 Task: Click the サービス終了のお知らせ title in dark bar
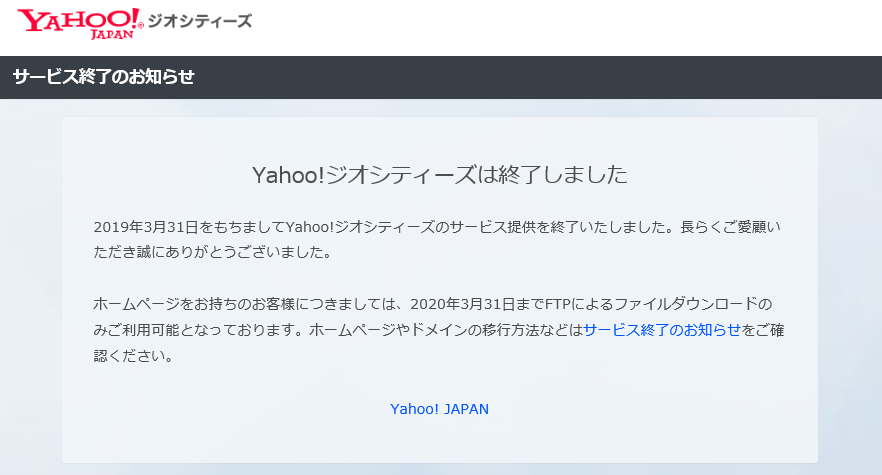pos(103,77)
